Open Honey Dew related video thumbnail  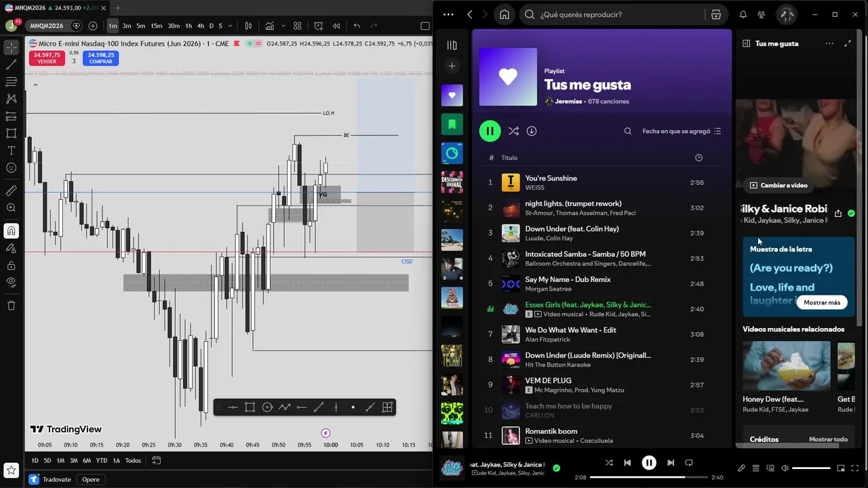point(787,366)
